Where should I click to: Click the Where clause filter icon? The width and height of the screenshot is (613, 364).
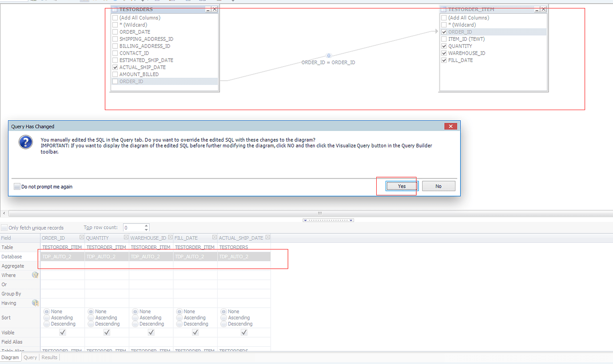click(x=35, y=275)
